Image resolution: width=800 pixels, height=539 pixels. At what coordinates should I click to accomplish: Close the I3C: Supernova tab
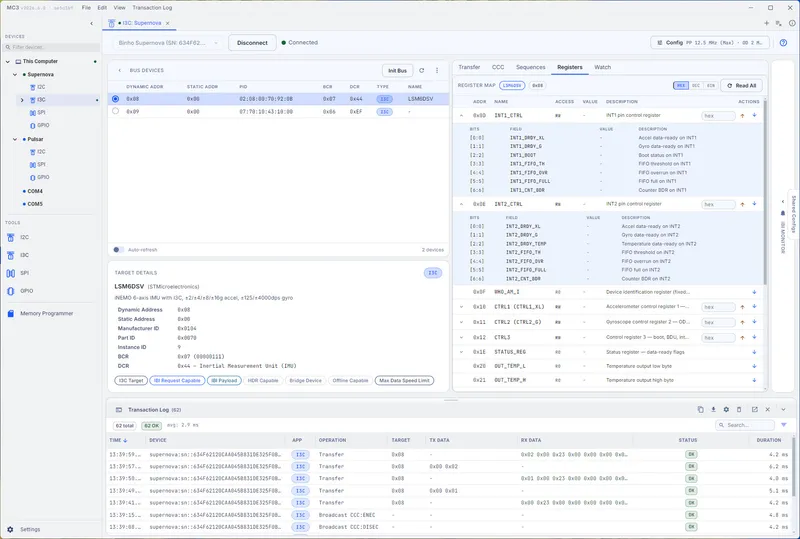tap(167, 23)
